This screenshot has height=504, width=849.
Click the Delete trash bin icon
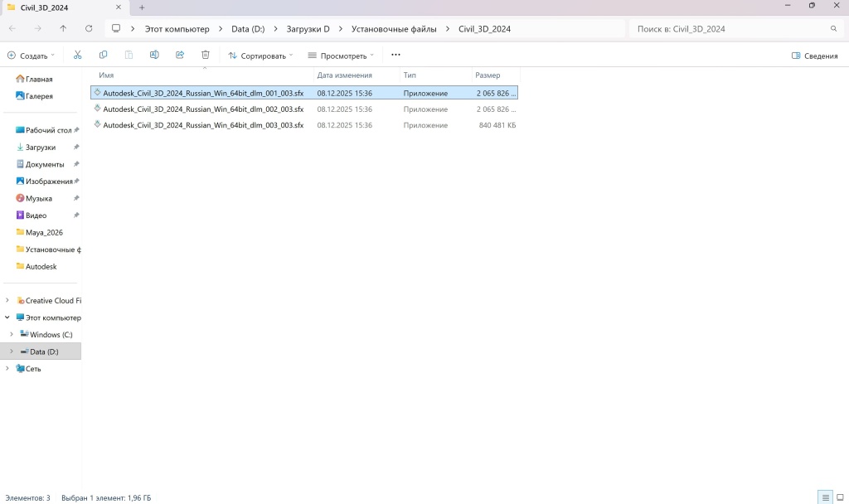tap(206, 56)
